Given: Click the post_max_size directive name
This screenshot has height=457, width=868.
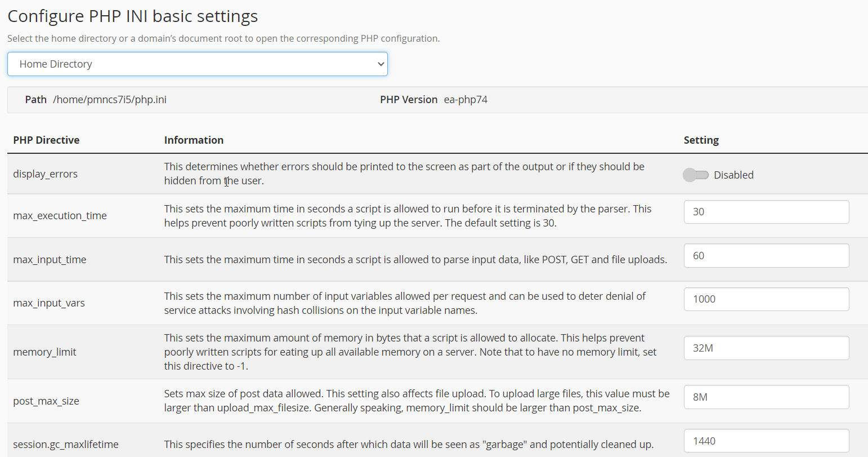Looking at the screenshot, I should click(x=46, y=401).
